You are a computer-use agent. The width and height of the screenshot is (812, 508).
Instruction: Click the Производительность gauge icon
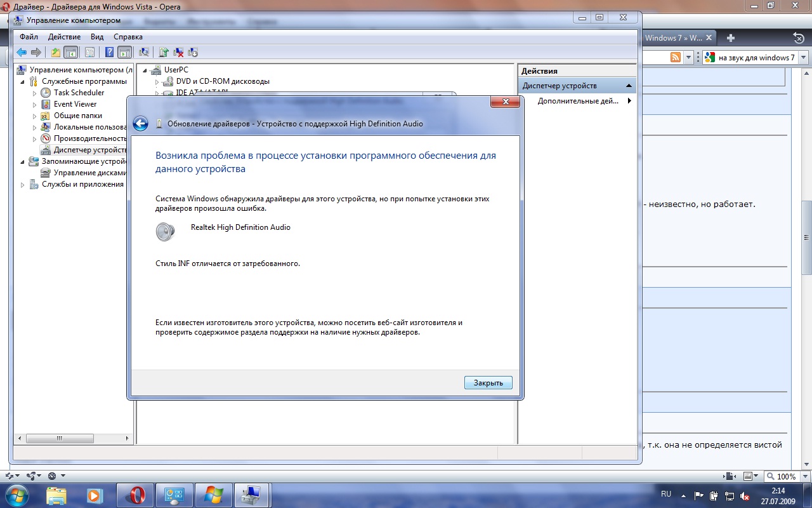click(x=46, y=138)
